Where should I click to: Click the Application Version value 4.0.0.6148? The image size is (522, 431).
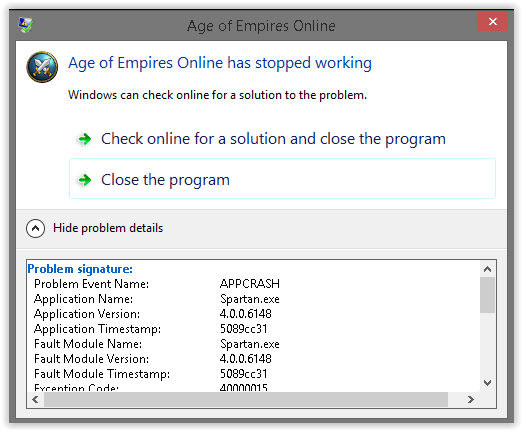[x=246, y=314]
